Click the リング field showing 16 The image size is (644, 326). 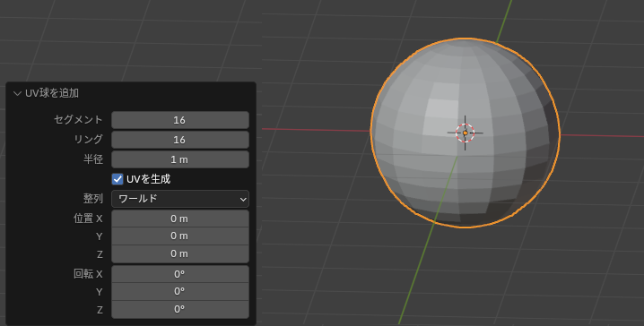180,140
